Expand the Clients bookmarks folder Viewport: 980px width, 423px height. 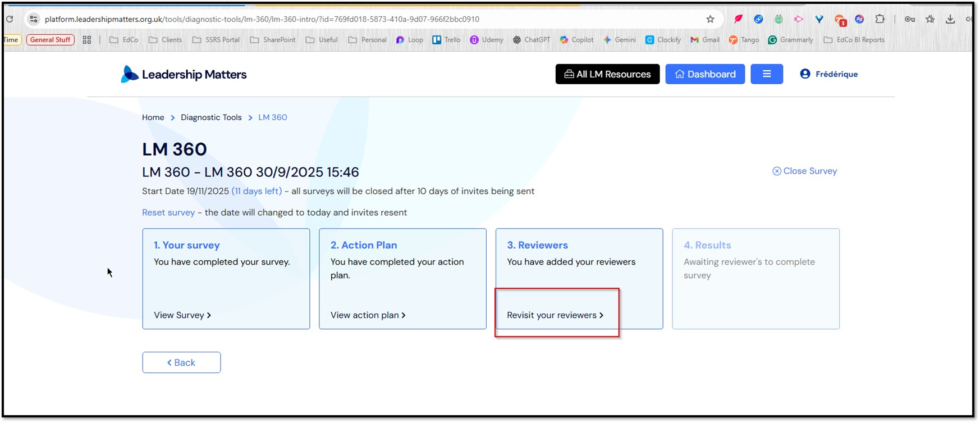coord(165,40)
